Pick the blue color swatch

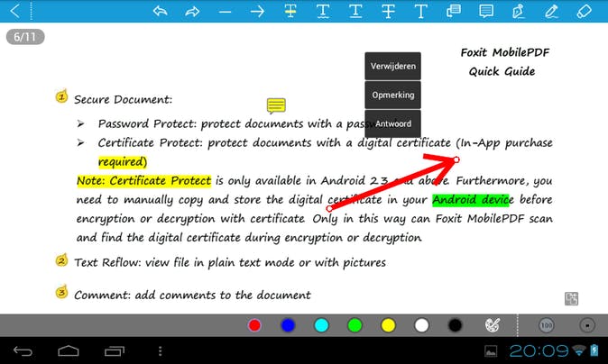coord(288,325)
